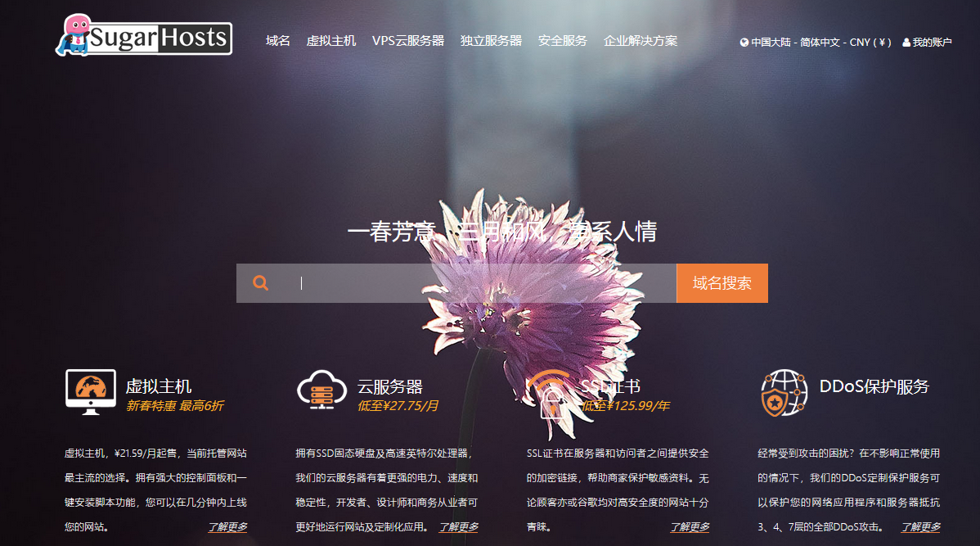Open the 安全服务 menu
980x546 pixels.
563,41
